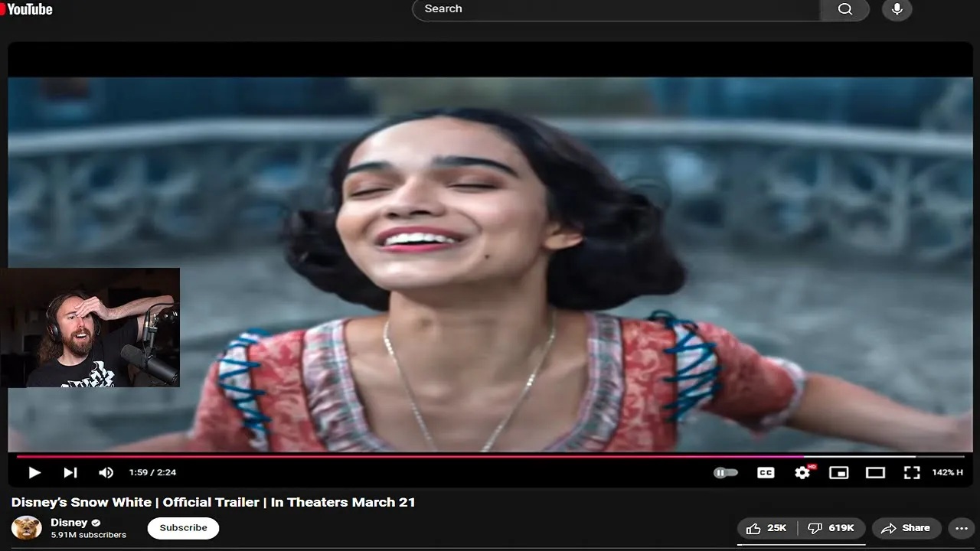Click the 5.91M subscribers text
Screen dimensions: 980x551
point(88,535)
